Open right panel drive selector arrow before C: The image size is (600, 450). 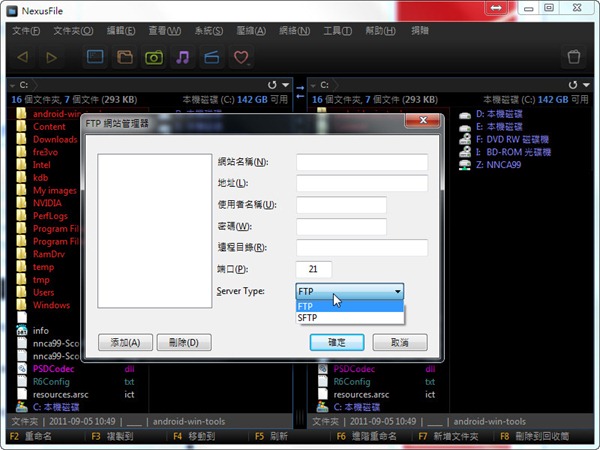pos(313,85)
